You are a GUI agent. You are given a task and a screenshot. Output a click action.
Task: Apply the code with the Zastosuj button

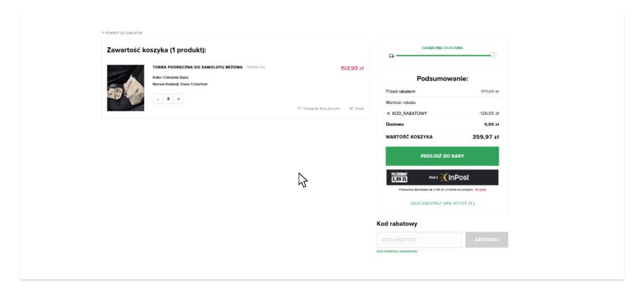[486, 239]
